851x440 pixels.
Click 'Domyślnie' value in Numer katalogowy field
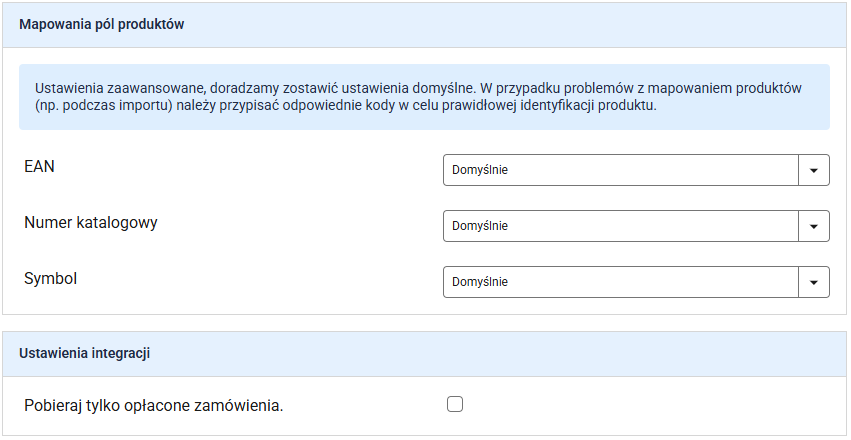[x=480, y=226]
